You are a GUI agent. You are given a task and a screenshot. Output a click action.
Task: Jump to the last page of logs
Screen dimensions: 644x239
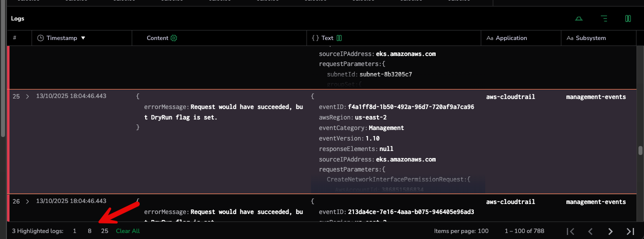pos(630,231)
